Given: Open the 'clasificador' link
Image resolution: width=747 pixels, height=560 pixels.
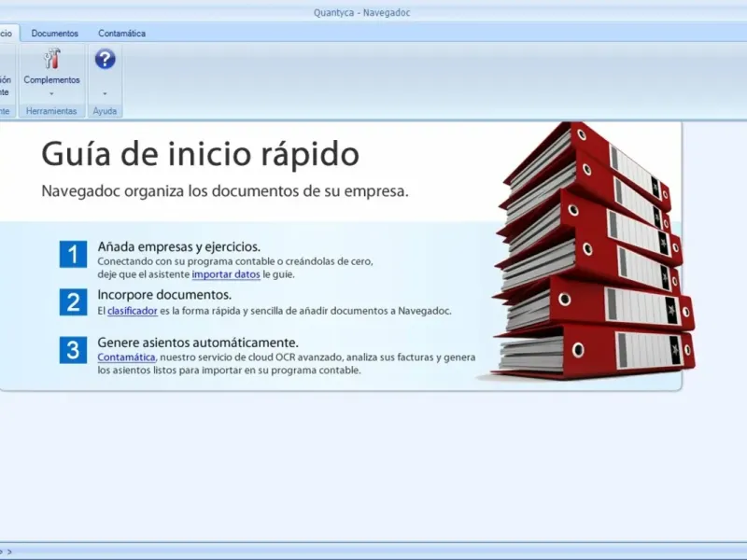Looking at the screenshot, I should [x=133, y=311].
